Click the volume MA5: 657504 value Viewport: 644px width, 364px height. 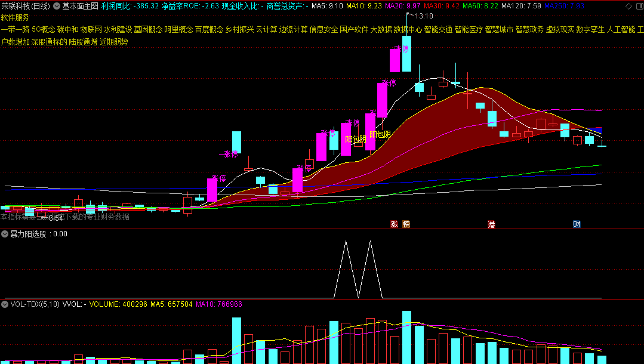(171, 304)
